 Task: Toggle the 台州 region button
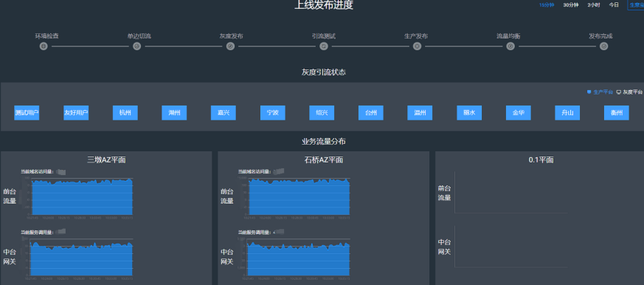[x=371, y=113]
